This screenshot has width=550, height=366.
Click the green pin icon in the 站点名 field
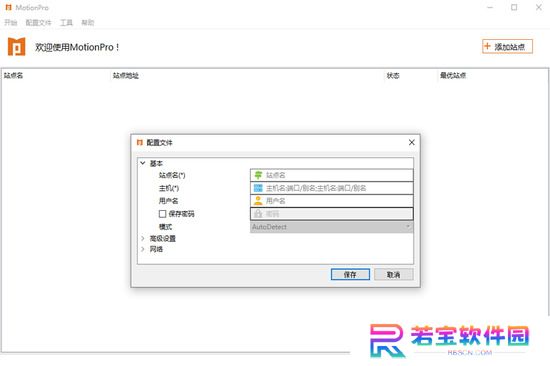coord(258,175)
